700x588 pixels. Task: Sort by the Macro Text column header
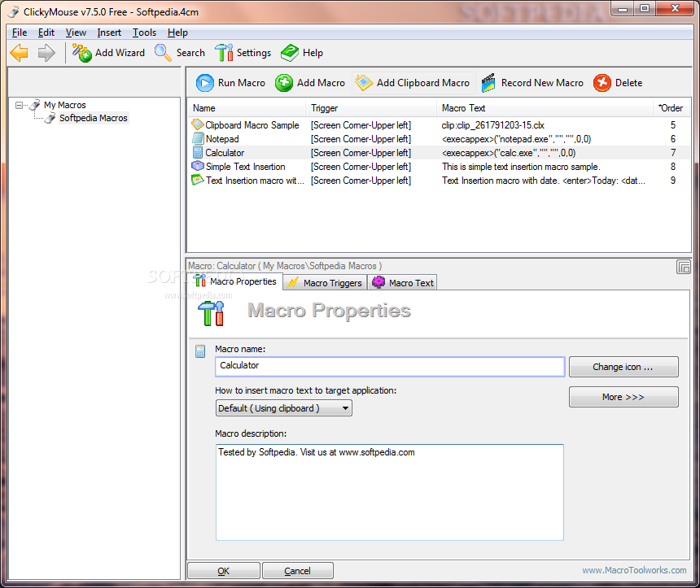(x=545, y=108)
